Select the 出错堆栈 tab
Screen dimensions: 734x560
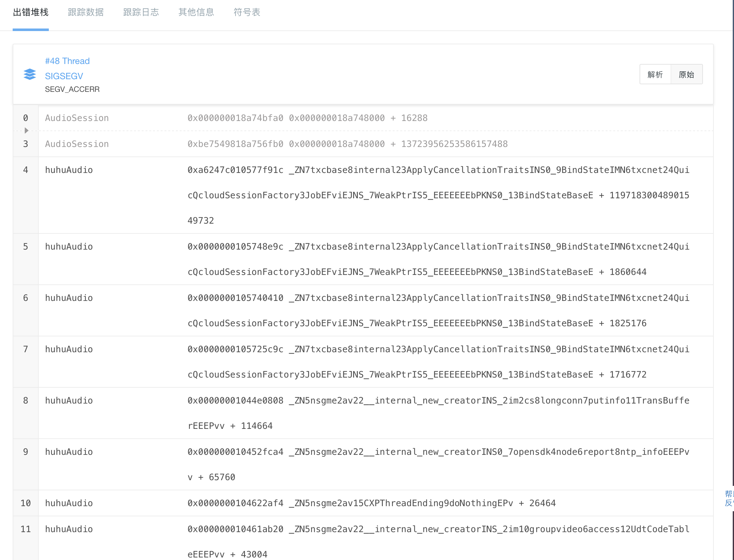31,12
